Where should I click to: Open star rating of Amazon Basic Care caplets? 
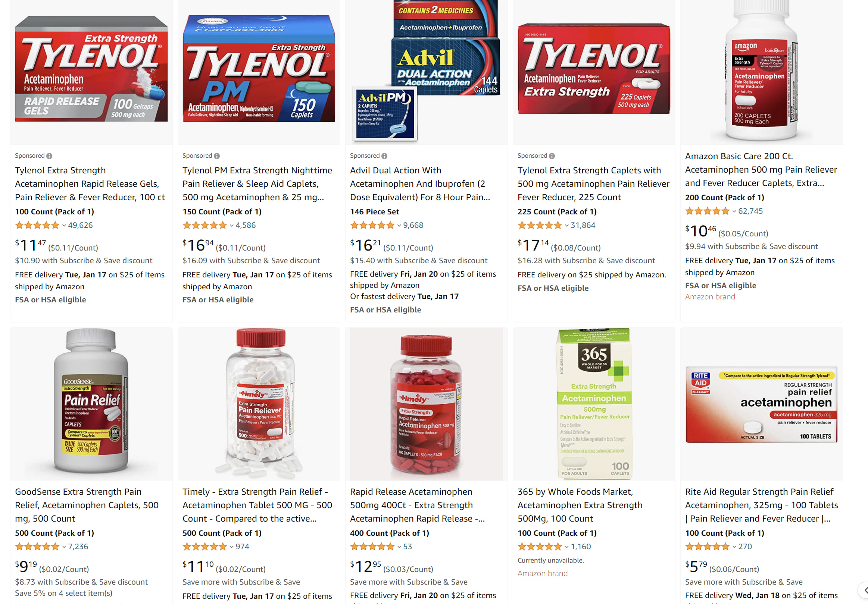[707, 211]
